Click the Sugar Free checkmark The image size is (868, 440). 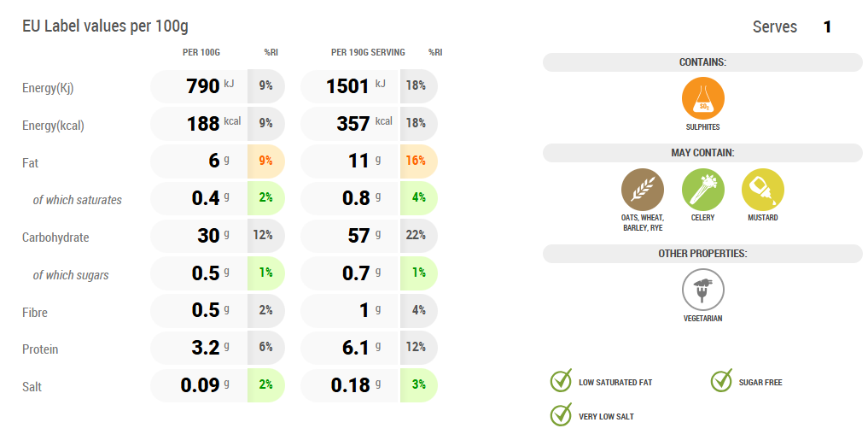[721, 381]
